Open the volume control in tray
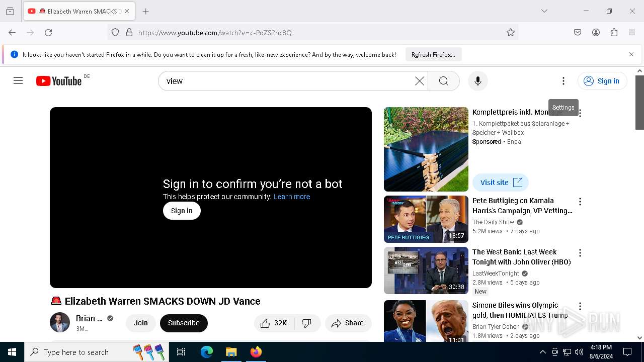 (x=579, y=352)
